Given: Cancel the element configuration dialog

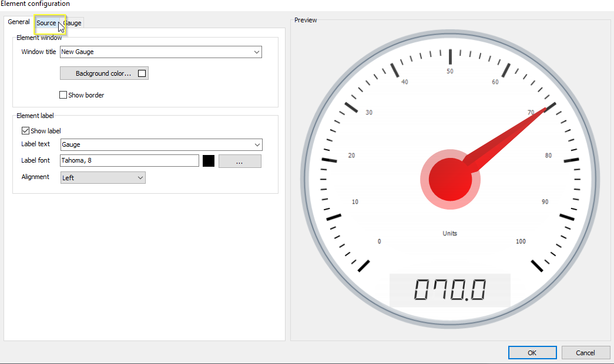Looking at the screenshot, I should [585, 352].
